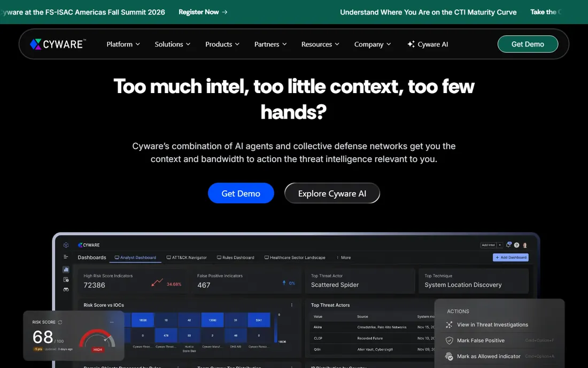Open the help question mark icon

tap(517, 245)
